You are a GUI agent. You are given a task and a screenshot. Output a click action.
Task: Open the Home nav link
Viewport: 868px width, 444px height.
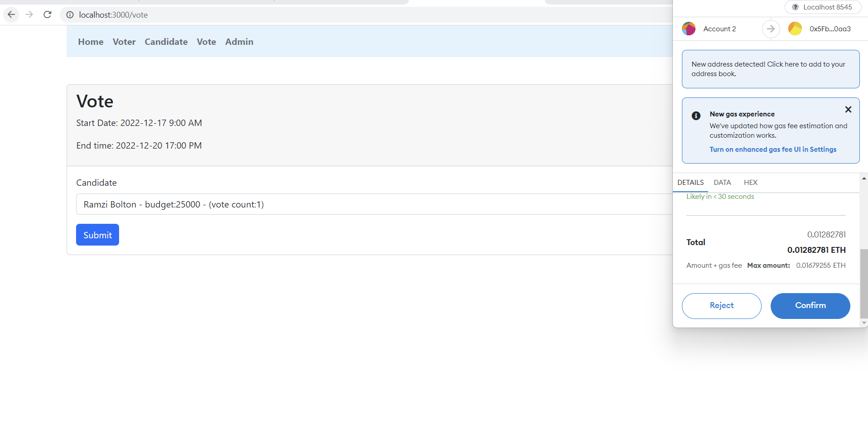point(91,42)
